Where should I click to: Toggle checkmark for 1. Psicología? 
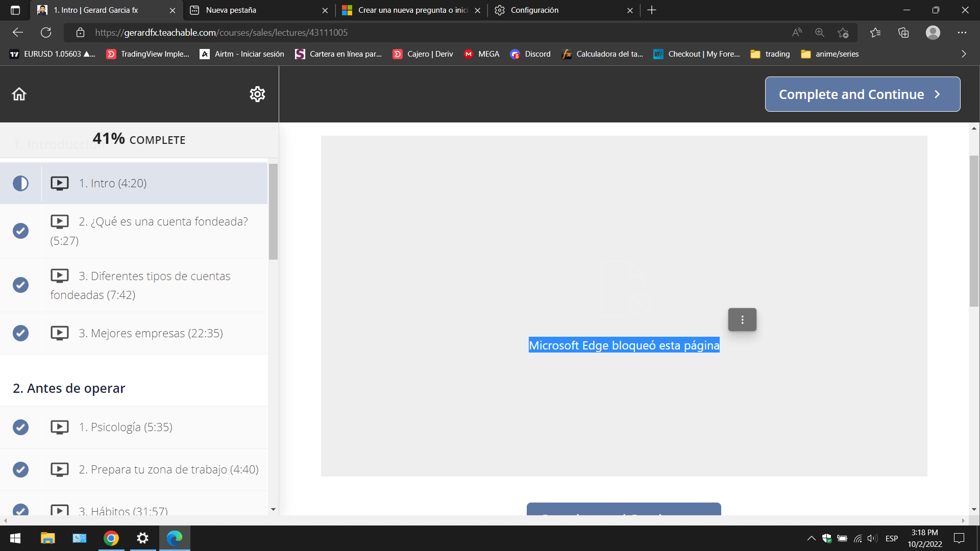(20, 427)
